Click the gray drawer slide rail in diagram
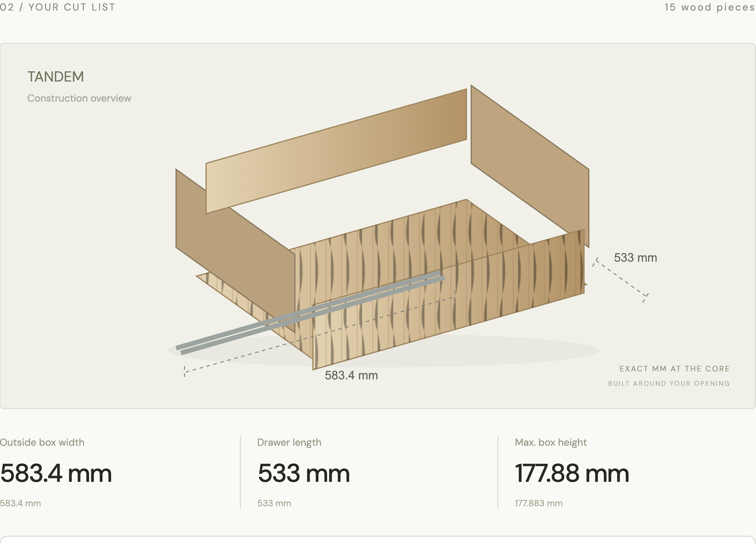 click(310, 313)
